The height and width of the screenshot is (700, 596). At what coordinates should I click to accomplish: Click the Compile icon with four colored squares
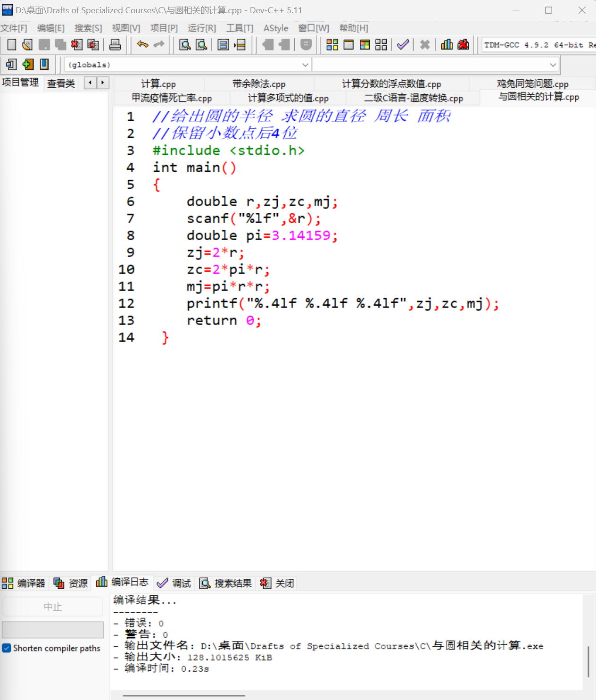(x=332, y=45)
